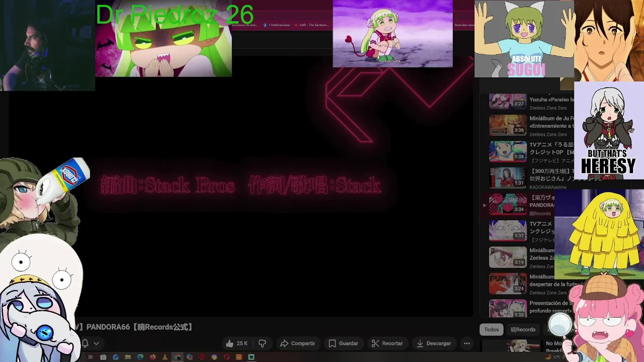Save video with Guardar button
The width and height of the screenshot is (644, 362).
[343, 343]
